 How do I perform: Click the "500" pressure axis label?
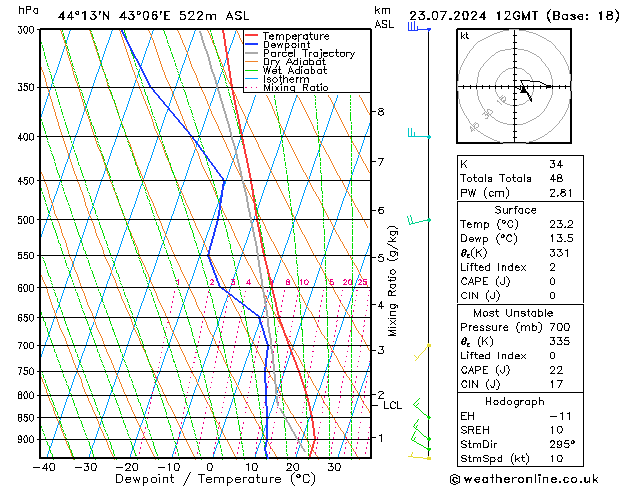[x=28, y=220]
